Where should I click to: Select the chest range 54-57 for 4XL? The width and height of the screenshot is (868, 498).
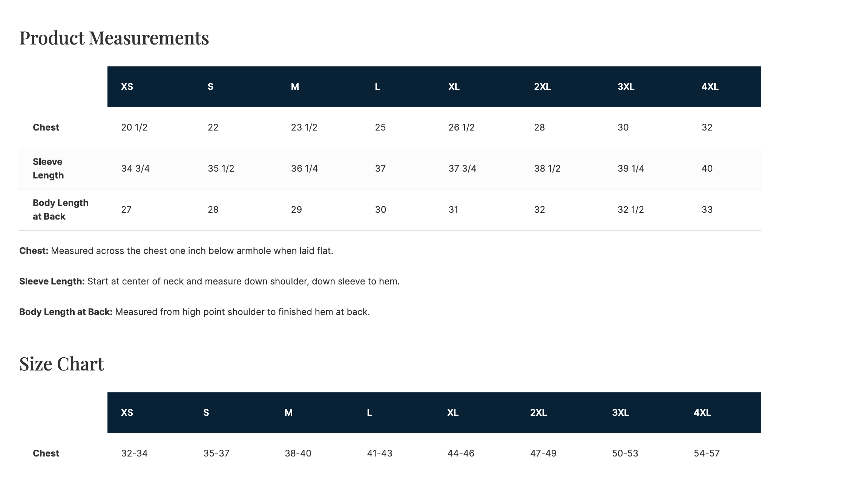[x=707, y=453]
